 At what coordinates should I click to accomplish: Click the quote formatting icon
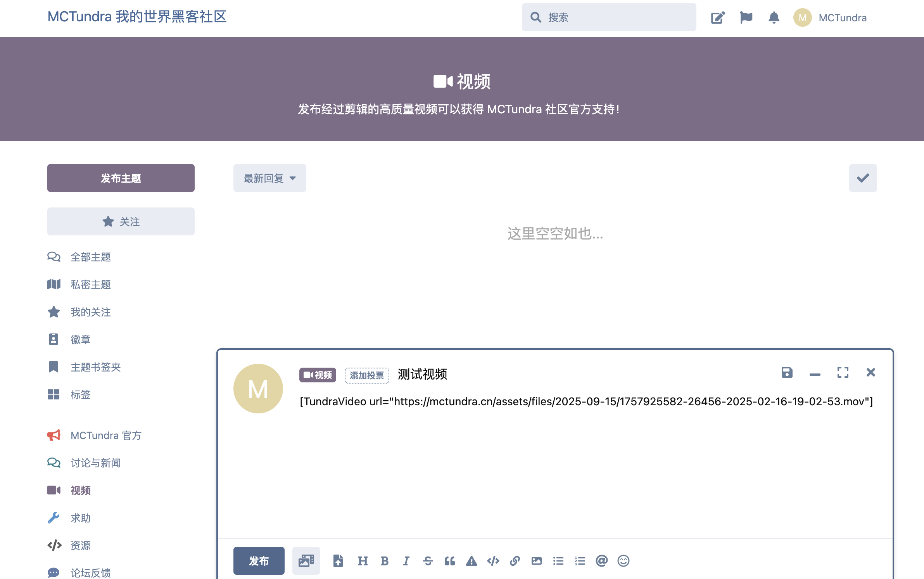449,561
